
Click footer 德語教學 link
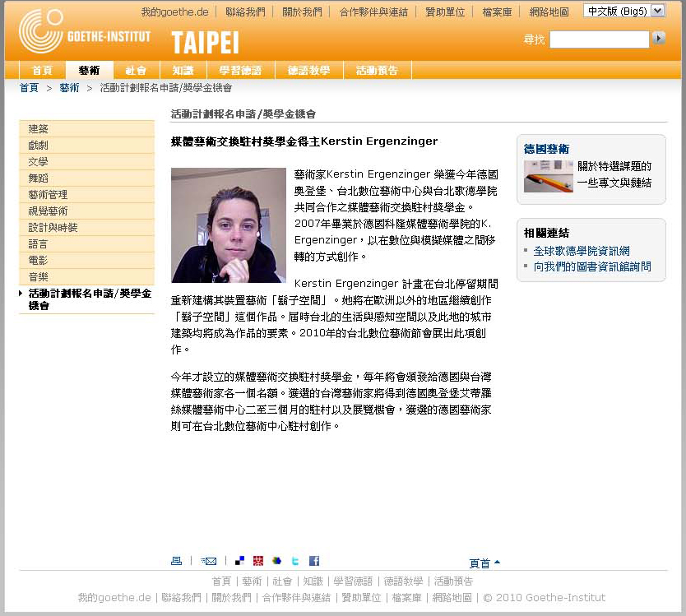[x=403, y=581]
